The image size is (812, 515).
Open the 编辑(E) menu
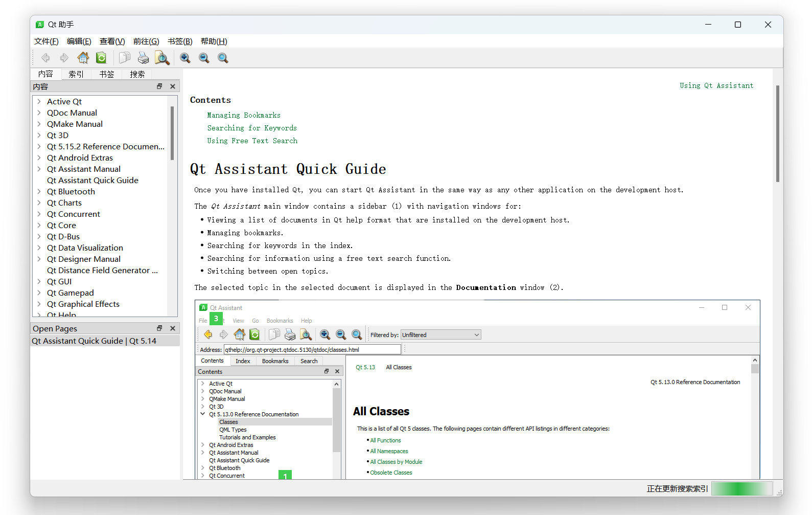[x=79, y=41]
